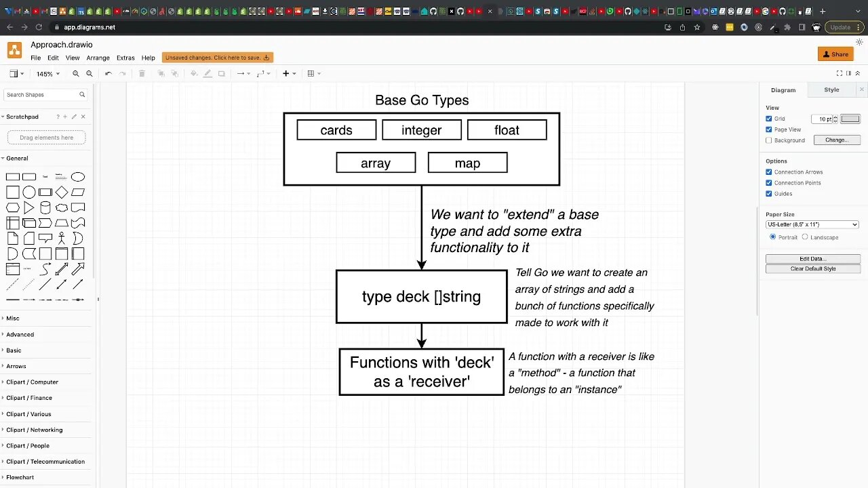Collapse the toolbar with double-chevron icon
The height and width of the screenshot is (488, 868).
coord(858,73)
